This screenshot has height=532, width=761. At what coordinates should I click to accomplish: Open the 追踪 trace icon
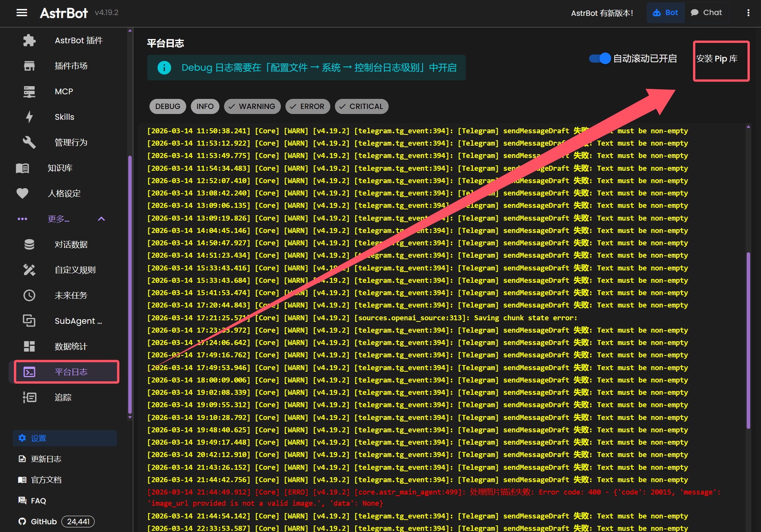[x=29, y=397]
